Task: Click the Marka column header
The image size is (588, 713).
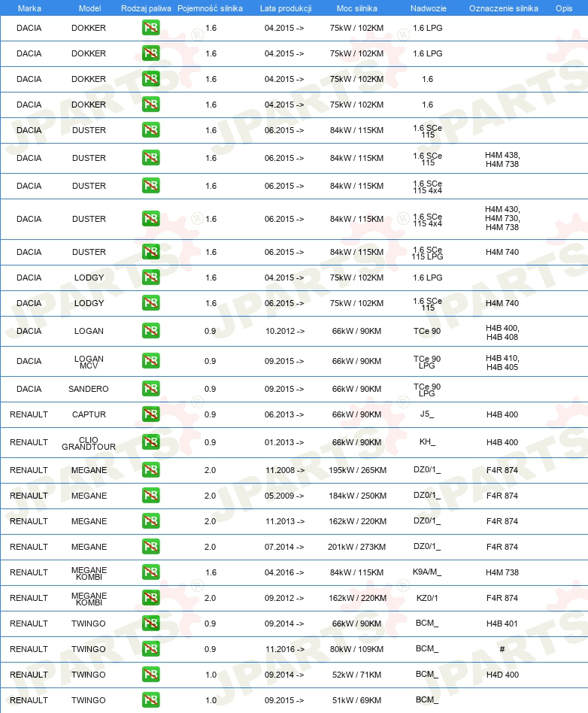Action: (x=29, y=8)
